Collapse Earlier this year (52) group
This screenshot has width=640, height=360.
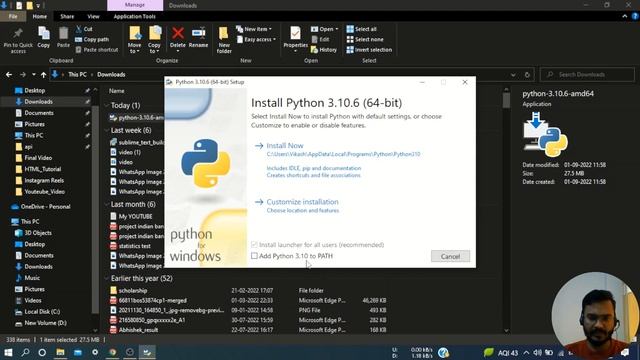[107, 278]
